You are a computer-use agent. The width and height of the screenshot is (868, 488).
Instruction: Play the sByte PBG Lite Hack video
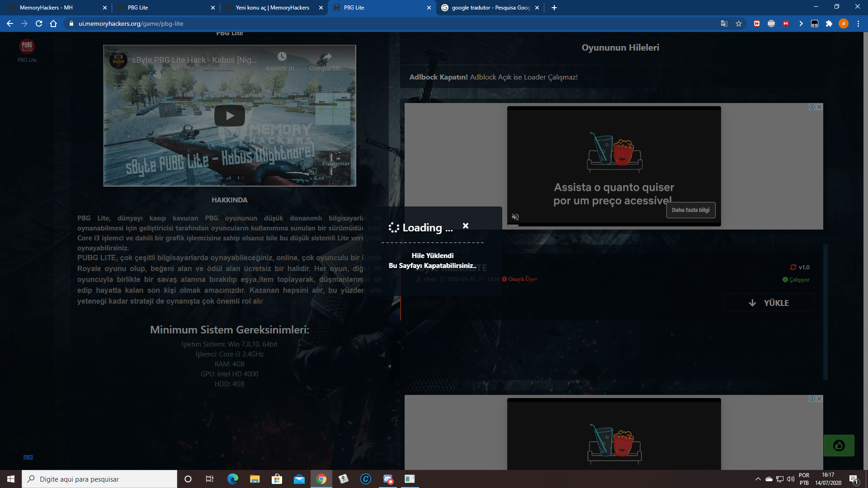230,116
